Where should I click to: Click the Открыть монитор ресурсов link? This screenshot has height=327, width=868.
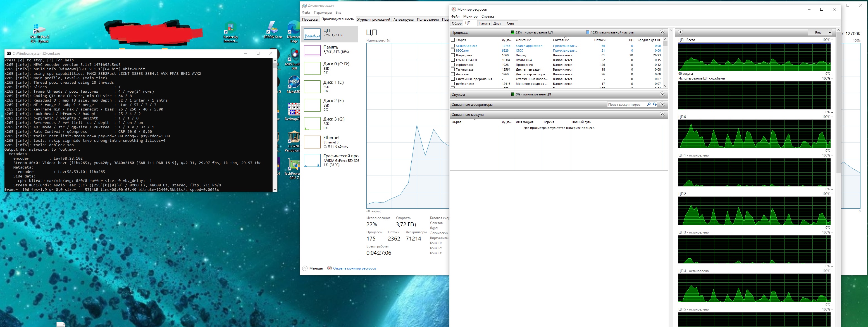click(354, 268)
